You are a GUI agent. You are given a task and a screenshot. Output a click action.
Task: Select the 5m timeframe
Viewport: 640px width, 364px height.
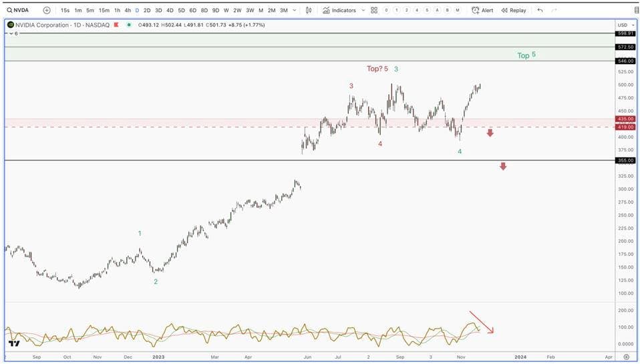click(x=90, y=10)
